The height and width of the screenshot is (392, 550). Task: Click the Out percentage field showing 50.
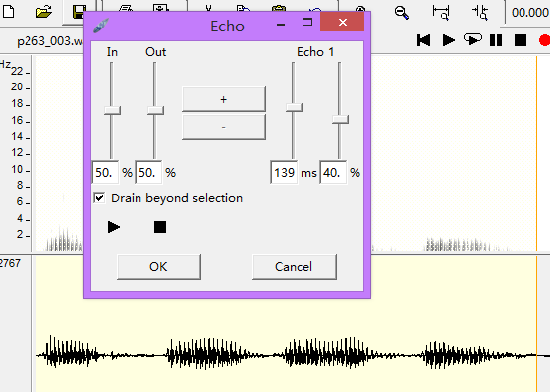[148, 172]
